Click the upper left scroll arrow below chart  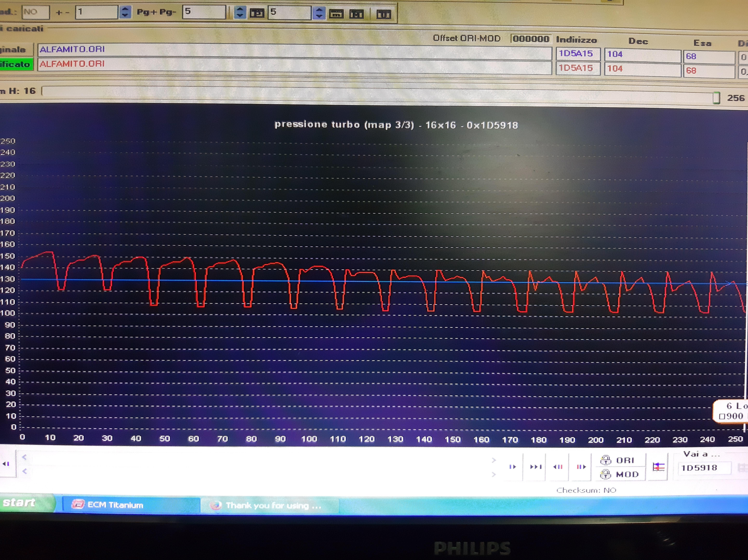tap(24, 457)
